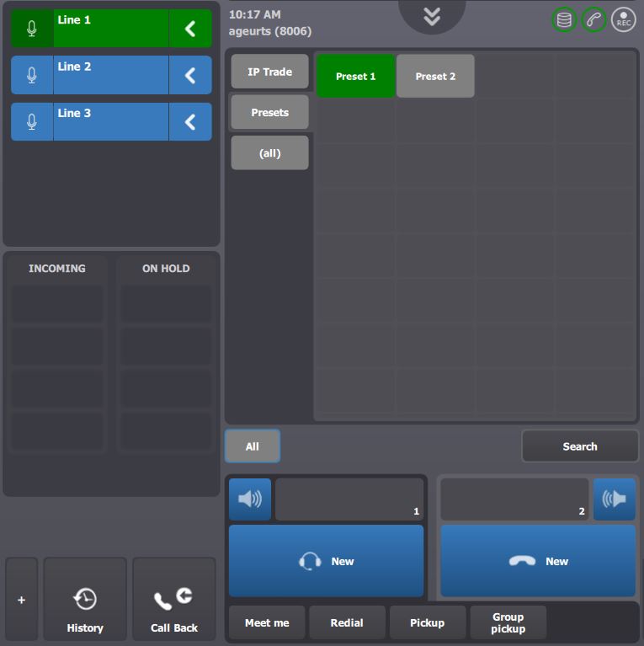Viewport: 644px width, 646px height.
Task: Expand the Line 2 chevron arrow
Action: pos(190,75)
